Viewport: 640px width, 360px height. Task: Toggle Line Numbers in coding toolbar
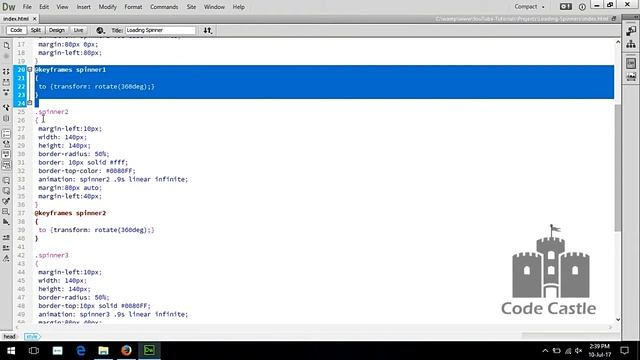[6, 133]
